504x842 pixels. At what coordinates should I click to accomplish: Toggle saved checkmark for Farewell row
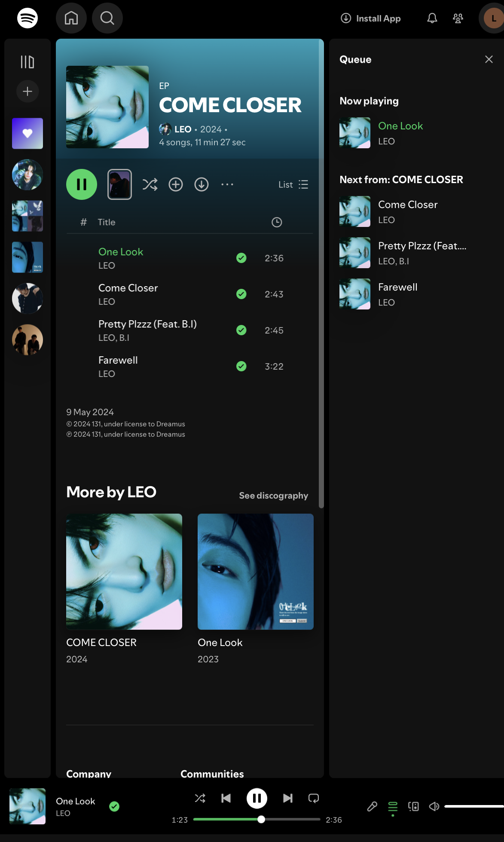[x=241, y=366]
